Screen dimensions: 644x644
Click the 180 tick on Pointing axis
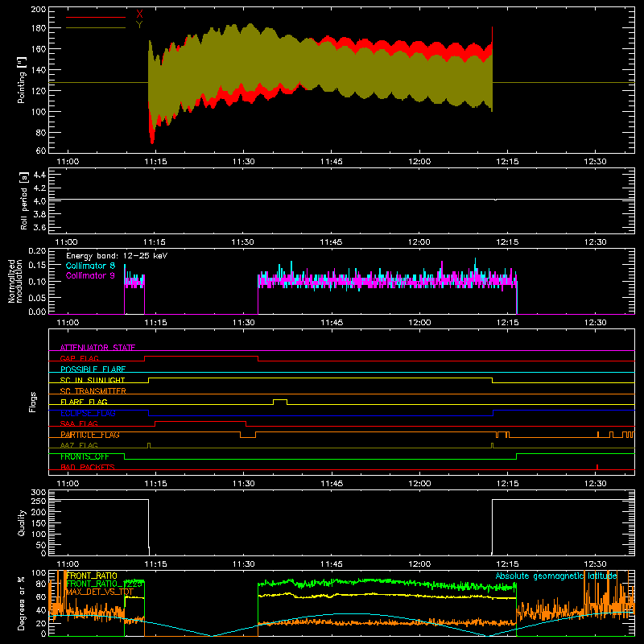38,28
